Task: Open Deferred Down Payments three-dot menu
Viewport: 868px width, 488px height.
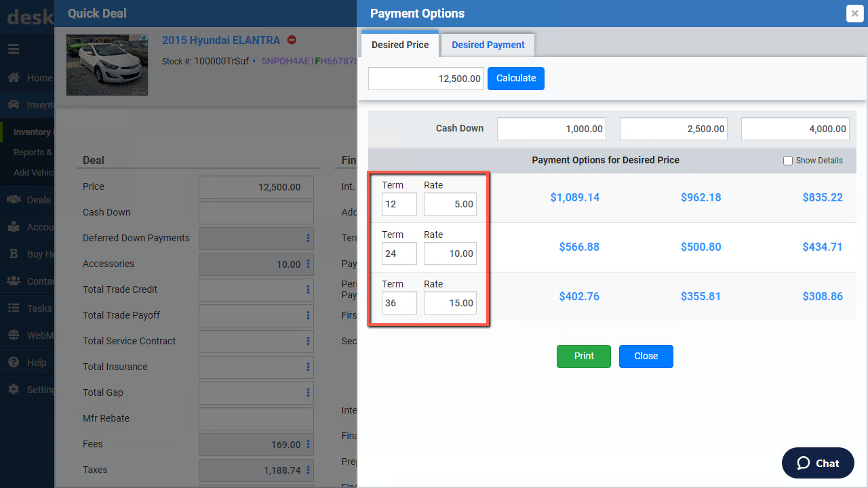Action: point(308,238)
